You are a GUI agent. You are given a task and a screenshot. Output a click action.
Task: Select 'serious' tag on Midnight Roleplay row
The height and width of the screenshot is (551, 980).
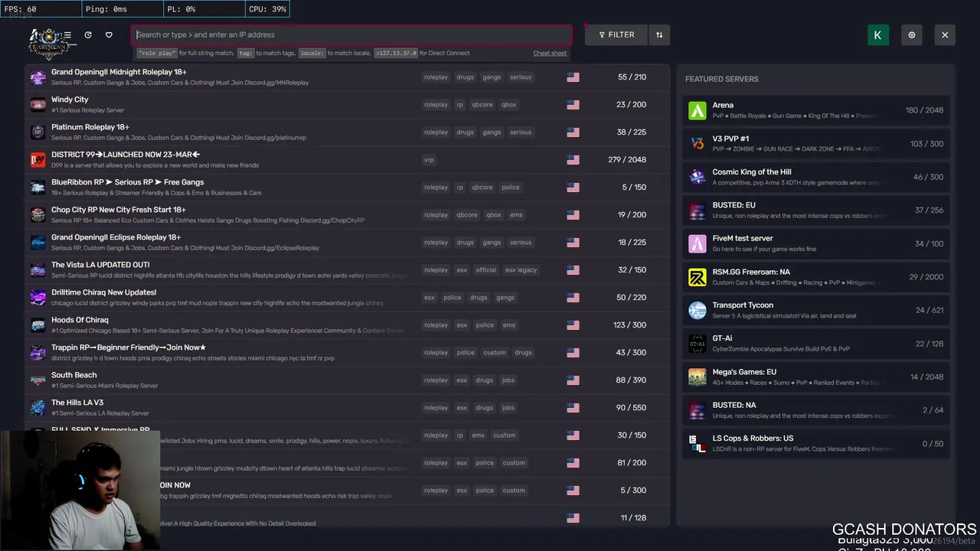click(521, 77)
